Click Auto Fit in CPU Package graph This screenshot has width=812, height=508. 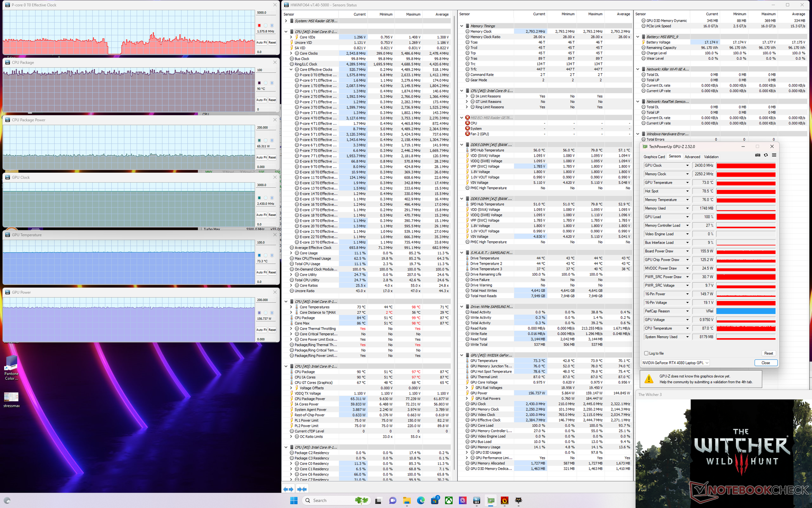pyautogui.click(x=262, y=100)
